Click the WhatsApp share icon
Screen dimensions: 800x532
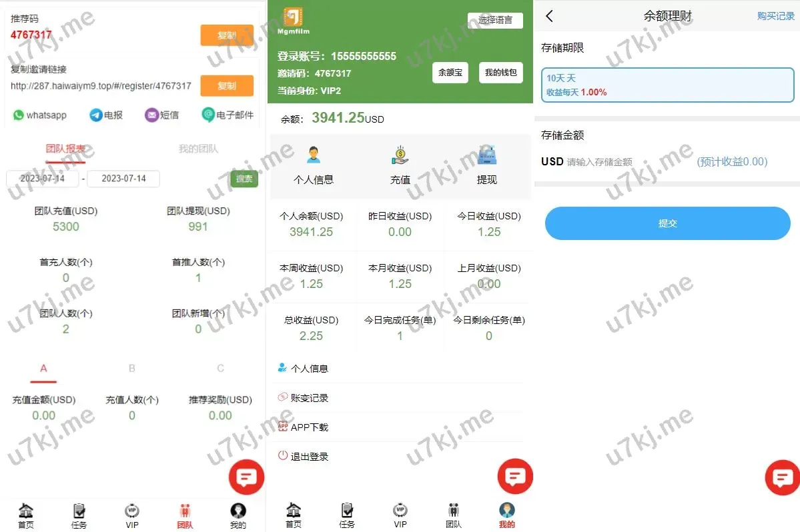18,115
